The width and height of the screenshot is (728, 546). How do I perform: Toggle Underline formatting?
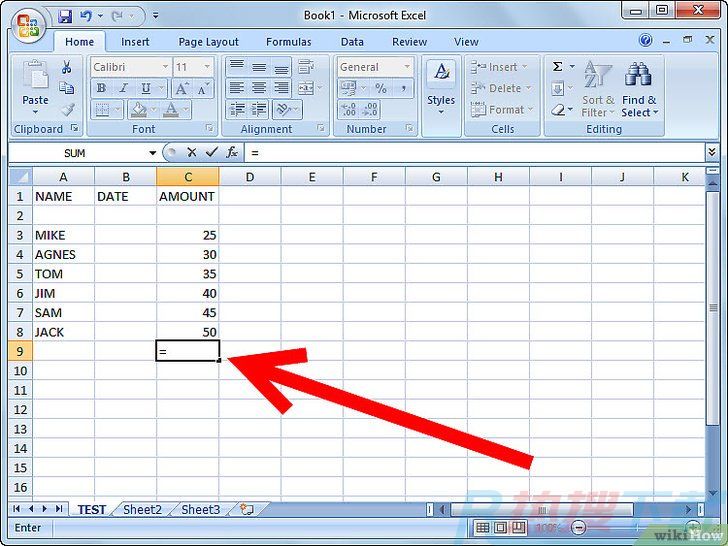click(146, 88)
